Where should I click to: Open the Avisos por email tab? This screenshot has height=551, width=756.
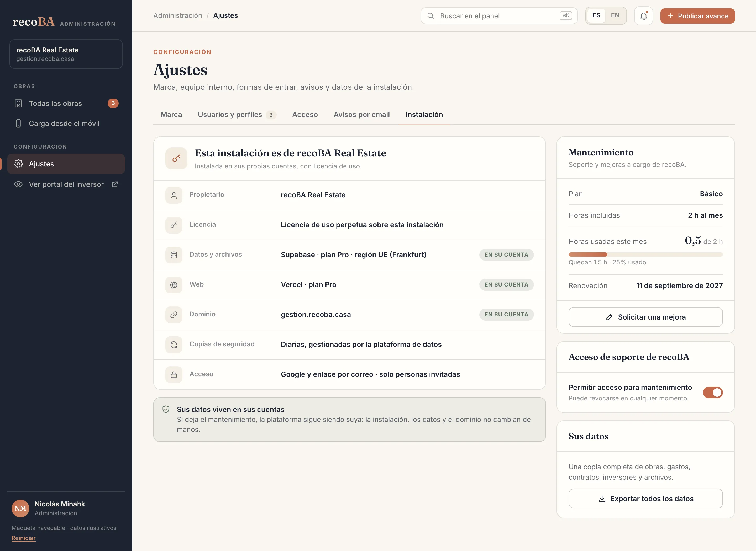361,114
